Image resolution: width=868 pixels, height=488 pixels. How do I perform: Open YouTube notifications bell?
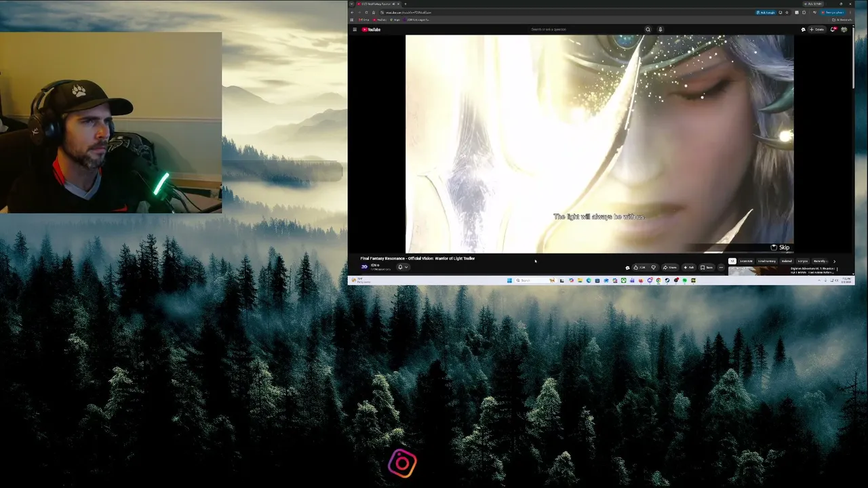[x=833, y=29]
